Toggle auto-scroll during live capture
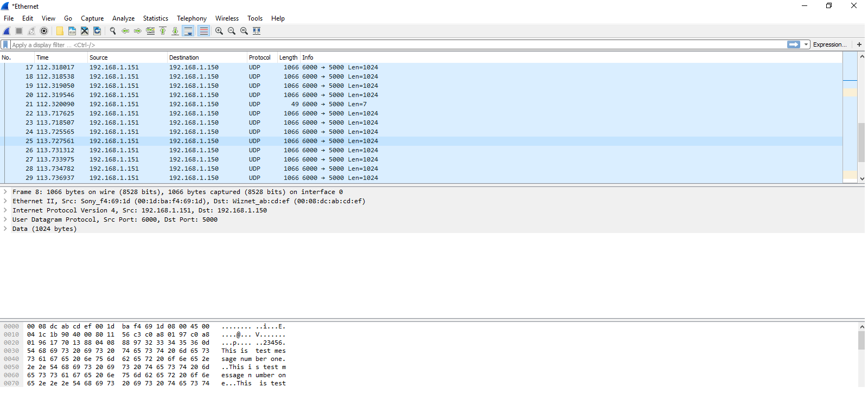Image resolution: width=868 pixels, height=394 pixels. pos(188,31)
